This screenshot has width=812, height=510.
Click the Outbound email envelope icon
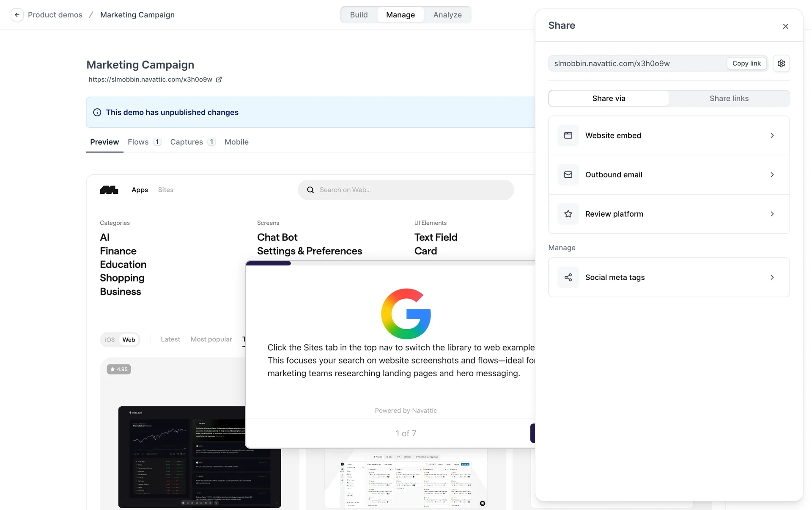pos(568,175)
